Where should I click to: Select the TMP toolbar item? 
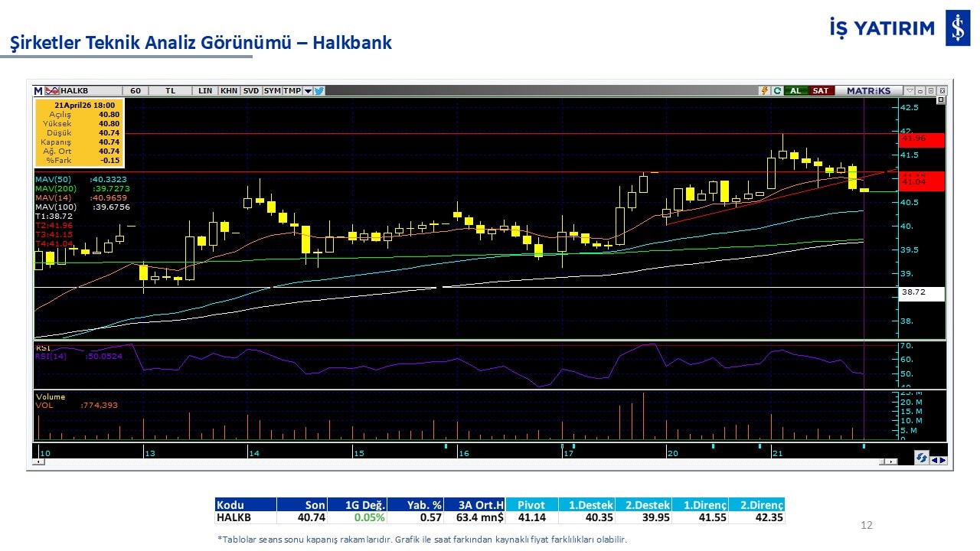292,90
